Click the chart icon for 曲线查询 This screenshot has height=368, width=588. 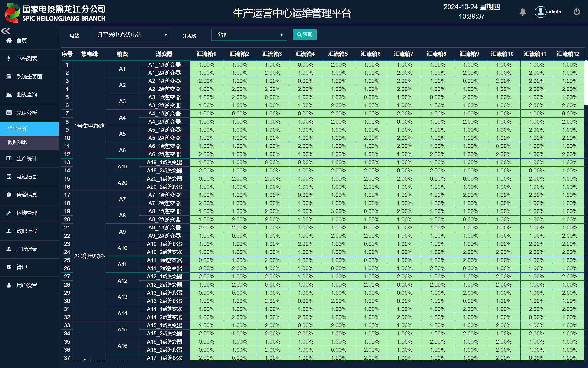point(9,95)
